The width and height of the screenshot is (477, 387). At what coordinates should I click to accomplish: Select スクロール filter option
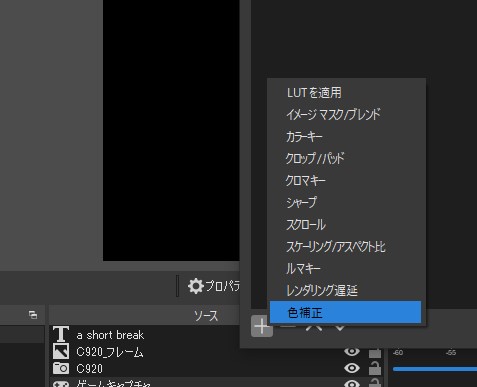(346, 224)
